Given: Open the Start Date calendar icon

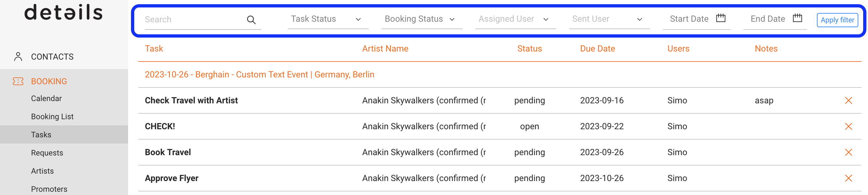Looking at the screenshot, I should pyautogui.click(x=721, y=18).
